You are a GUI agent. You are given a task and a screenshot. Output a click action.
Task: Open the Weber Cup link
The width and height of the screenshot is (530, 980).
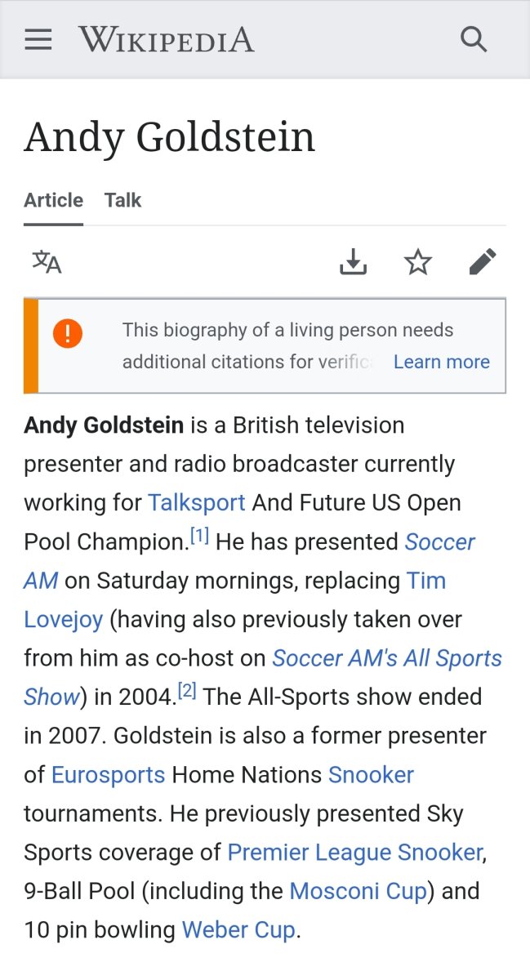pos(238,929)
